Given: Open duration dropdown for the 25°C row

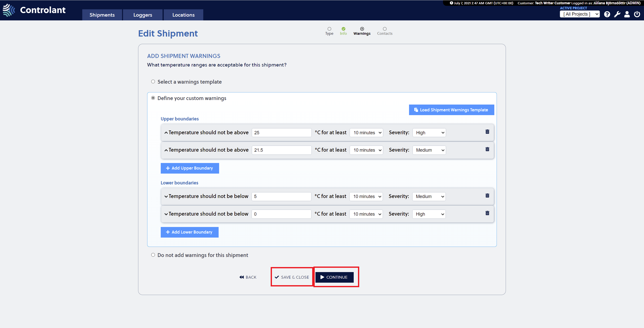Looking at the screenshot, I should (x=366, y=133).
